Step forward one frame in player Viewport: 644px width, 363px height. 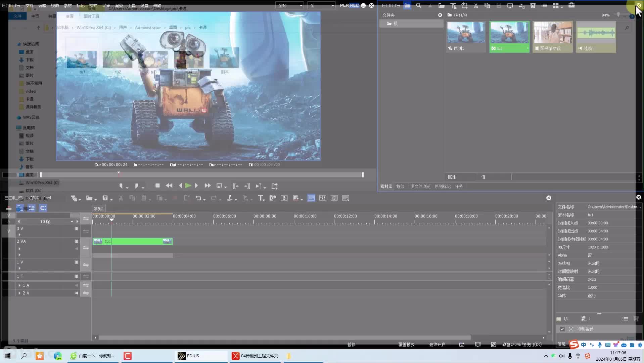click(x=196, y=186)
